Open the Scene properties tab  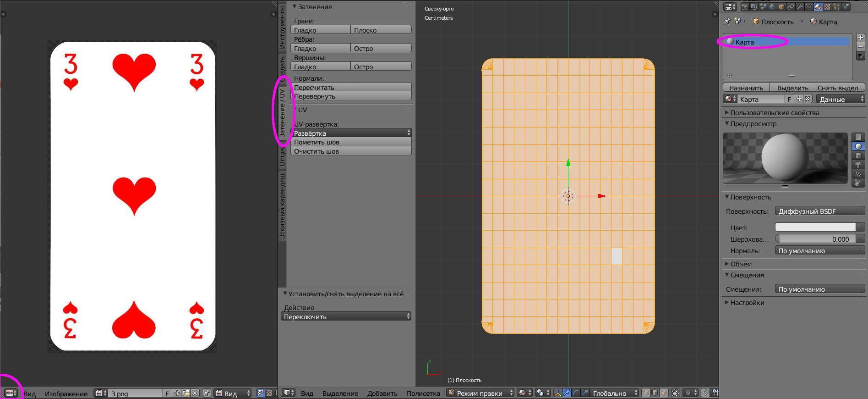(763, 7)
